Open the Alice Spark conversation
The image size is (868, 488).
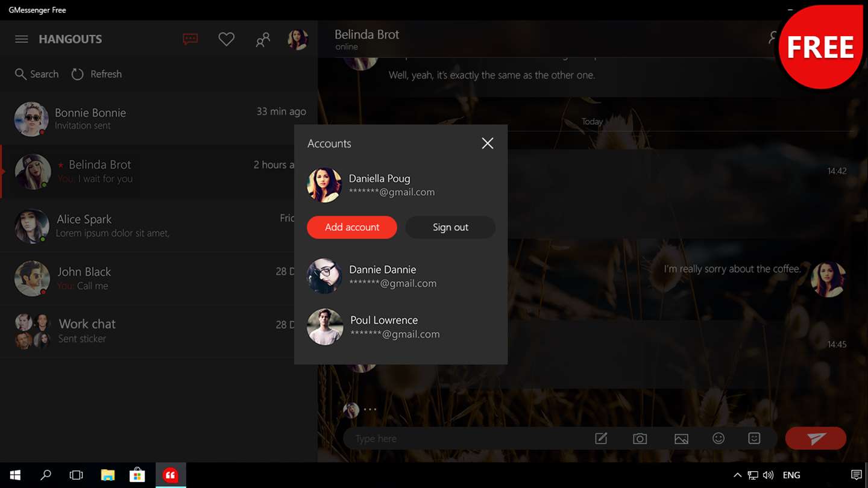click(159, 225)
